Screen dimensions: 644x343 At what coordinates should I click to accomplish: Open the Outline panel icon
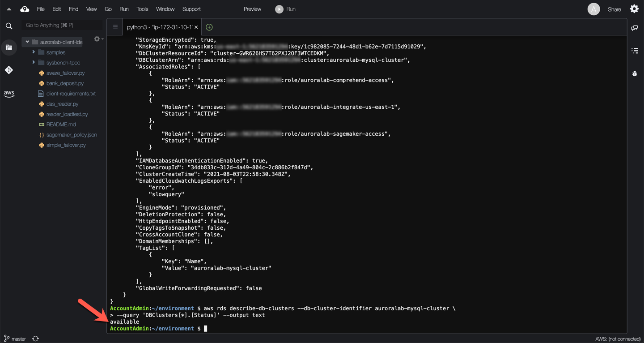point(634,51)
